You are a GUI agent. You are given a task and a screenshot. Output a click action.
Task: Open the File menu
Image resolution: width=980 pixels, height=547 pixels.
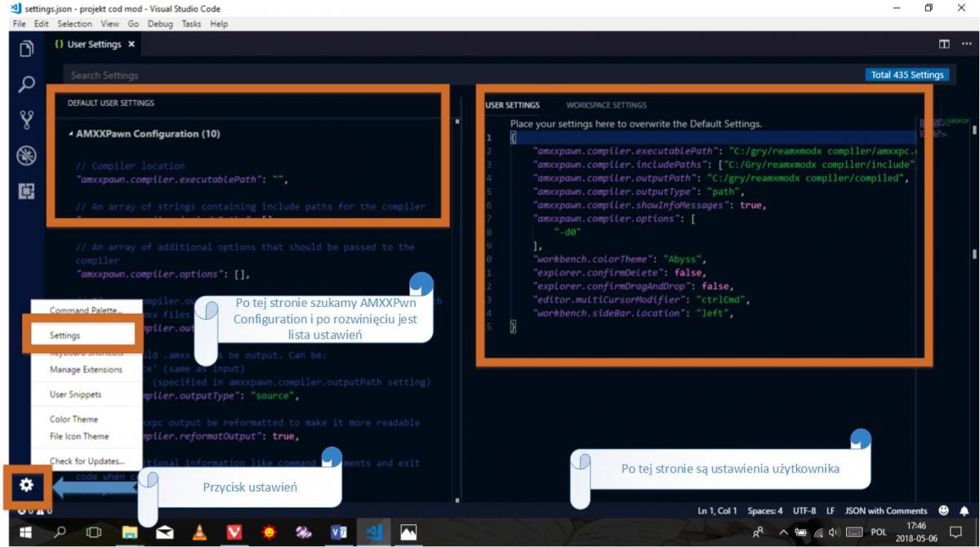[x=20, y=24]
